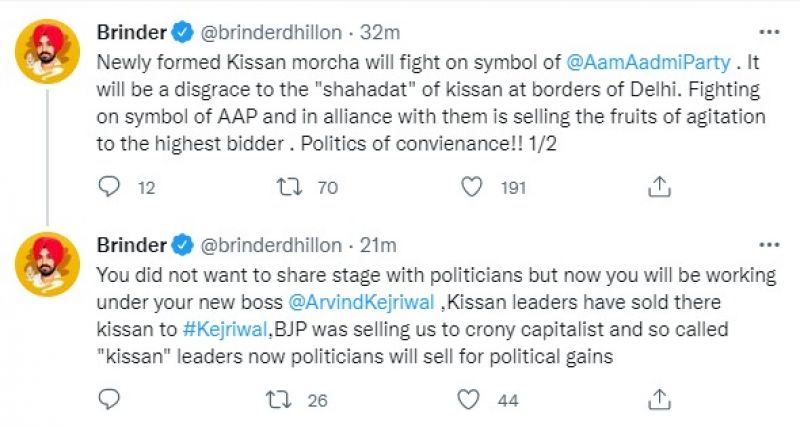800x427 pixels.
Task: Retweet the second tweet with 26 retweets
Action: click(284, 400)
